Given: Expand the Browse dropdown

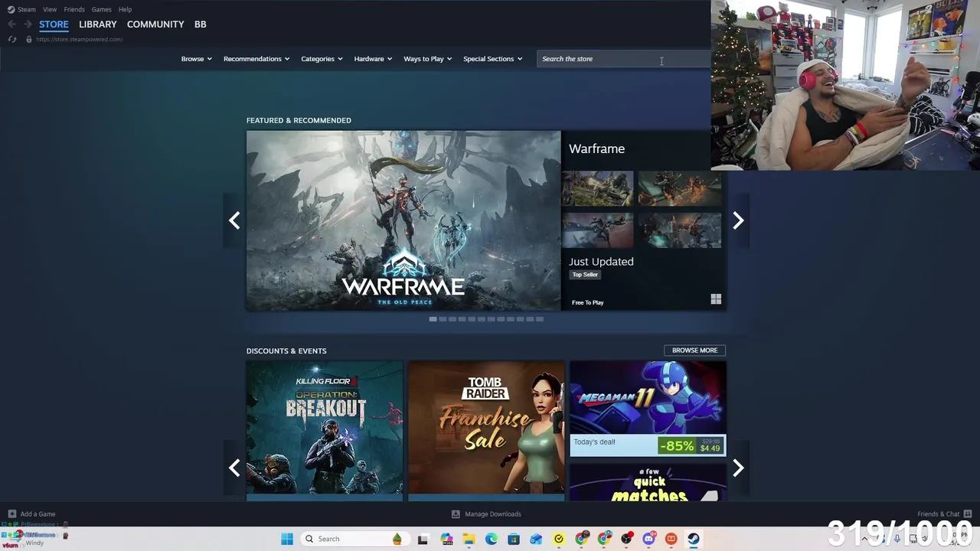Looking at the screenshot, I should [x=197, y=59].
